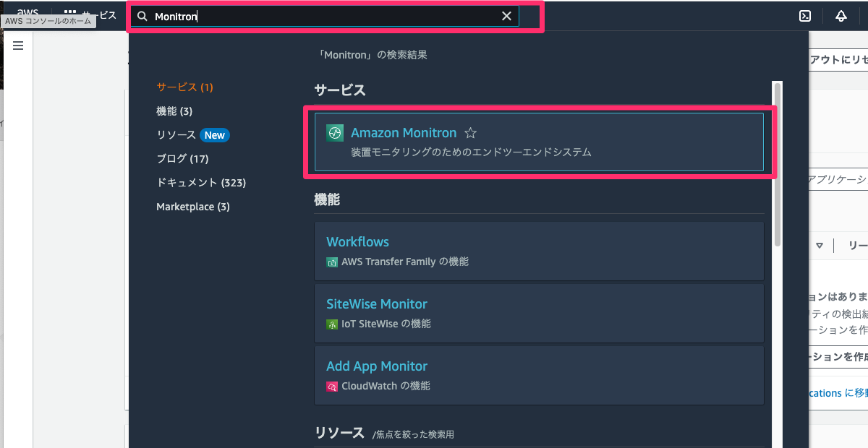Click the 「Monitron」の検索結果 heading text

pyautogui.click(x=373, y=55)
